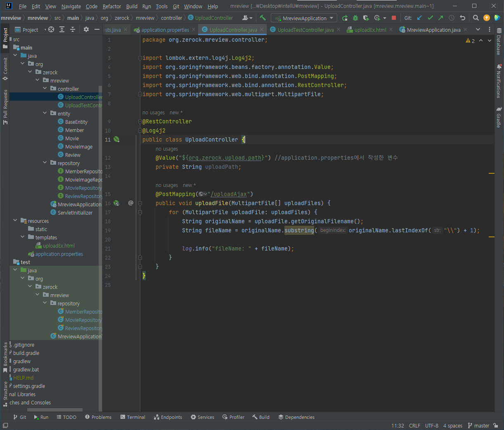Image resolution: width=504 pixels, height=430 pixels.
Task: Collapse the templates folder
Action: tap(23, 237)
